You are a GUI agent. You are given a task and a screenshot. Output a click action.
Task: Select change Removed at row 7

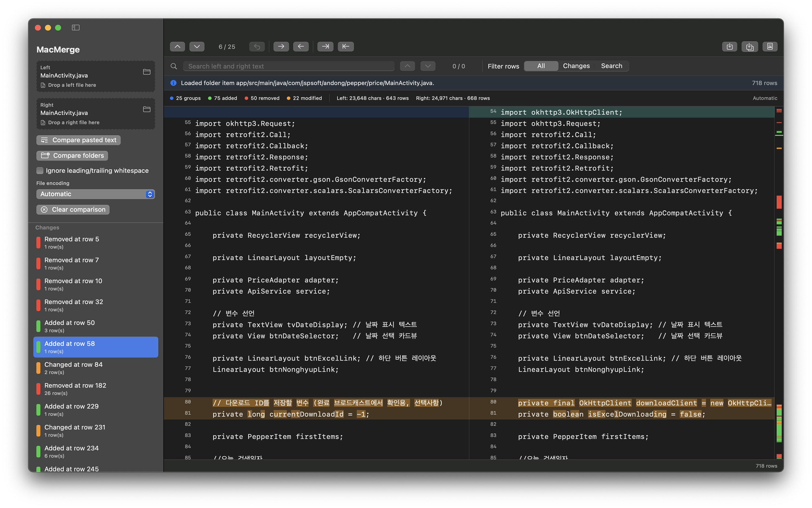pyautogui.click(x=96, y=263)
